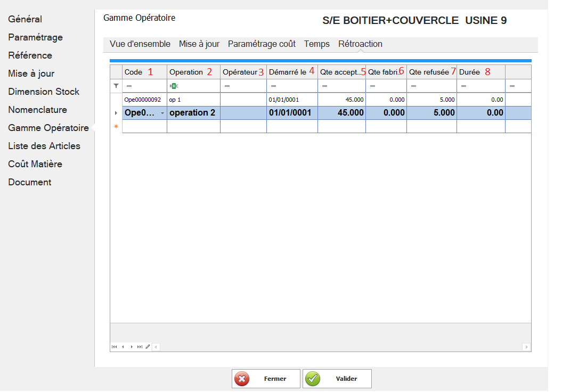Expand the selected row arrow indicator
Screen dimensions: 562x392
point(116,113)
